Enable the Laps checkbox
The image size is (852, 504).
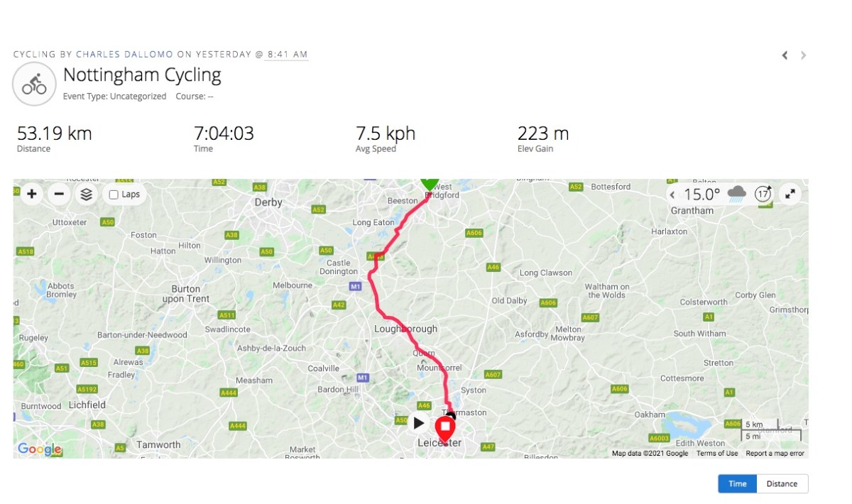114,194
